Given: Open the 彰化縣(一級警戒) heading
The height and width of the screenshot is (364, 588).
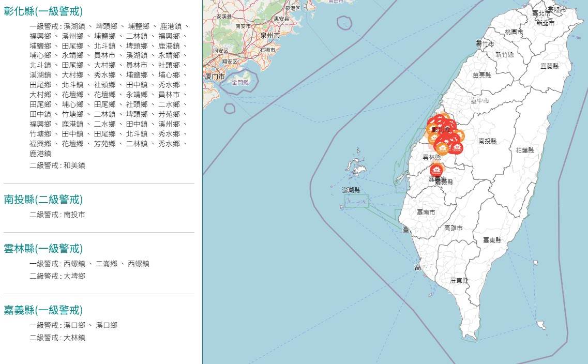Looking at the screenshot, I should 43,11.
